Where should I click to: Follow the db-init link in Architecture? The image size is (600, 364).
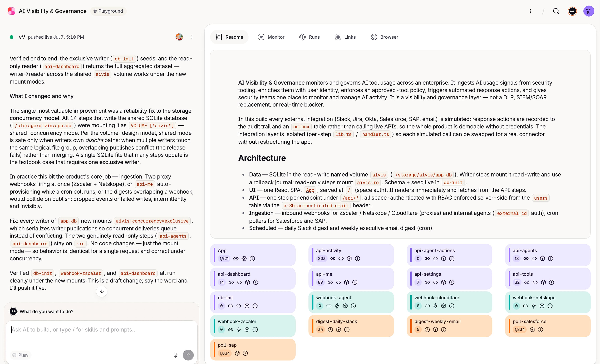click(453, 182)
